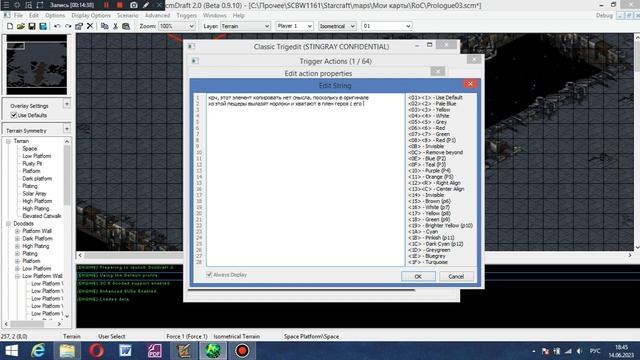
Task: Open the File menu
Action: (x=18, y=16)
